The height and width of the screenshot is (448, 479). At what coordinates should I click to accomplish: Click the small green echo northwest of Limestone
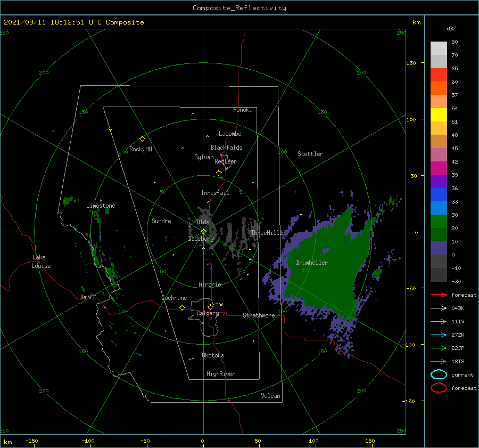tap(68, 201)
